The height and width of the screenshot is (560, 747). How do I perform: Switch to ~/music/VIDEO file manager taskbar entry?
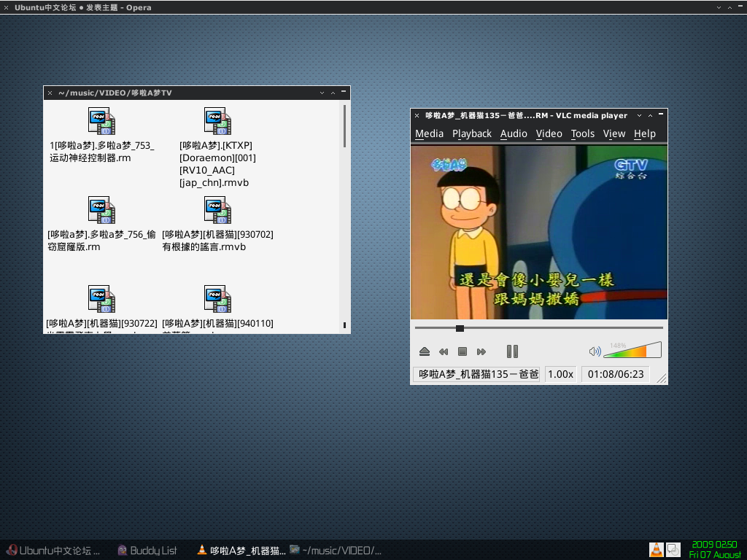click(x=336, y=551)
